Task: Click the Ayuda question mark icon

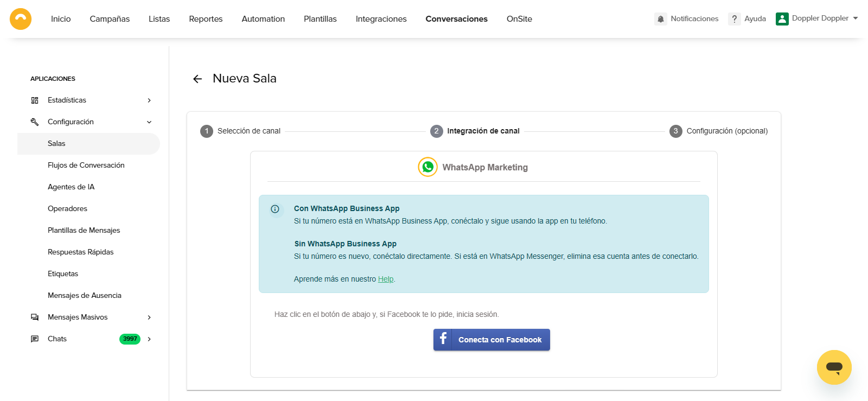Action: 735,19
